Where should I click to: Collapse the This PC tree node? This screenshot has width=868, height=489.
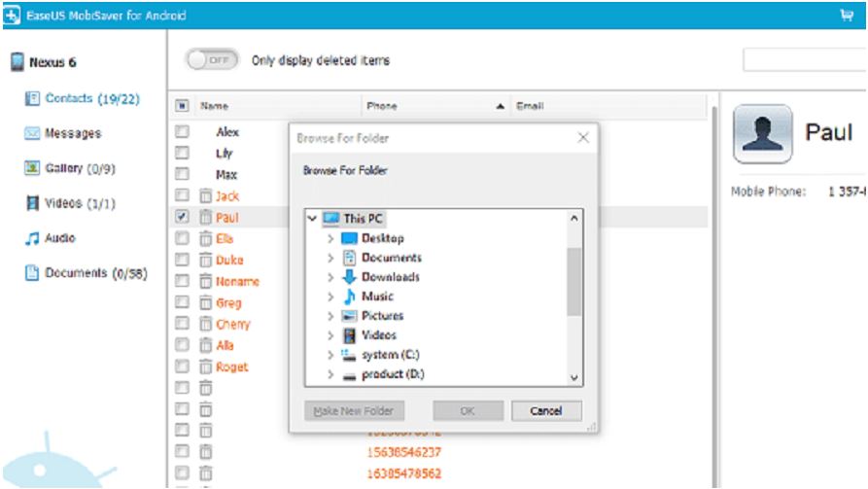click(x=312, y=218)
